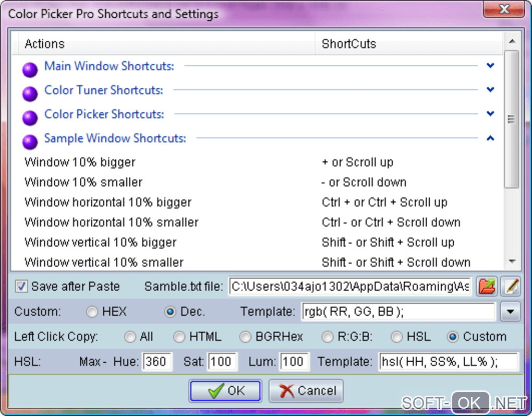Click 'Shift - or Shift + Scroll up' shortcut
Image resolution: width=532 pixels, height=416 pixels.
(388, 243)
